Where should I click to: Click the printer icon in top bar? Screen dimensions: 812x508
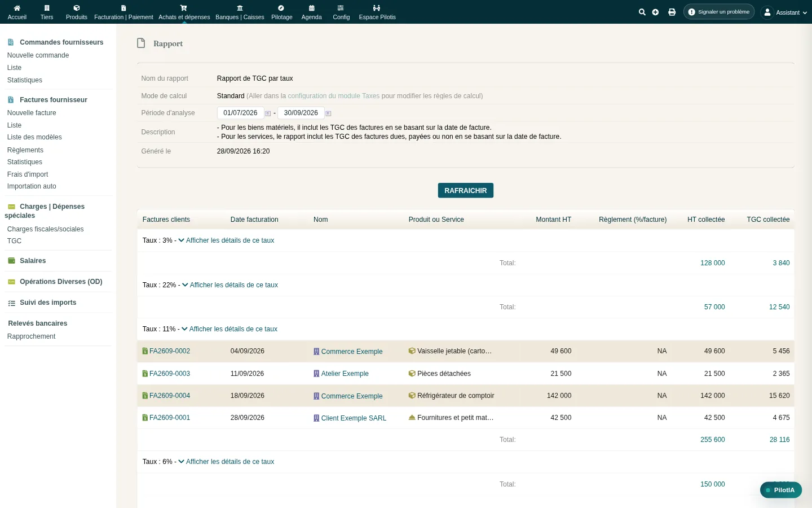click(x=672, y=12)
